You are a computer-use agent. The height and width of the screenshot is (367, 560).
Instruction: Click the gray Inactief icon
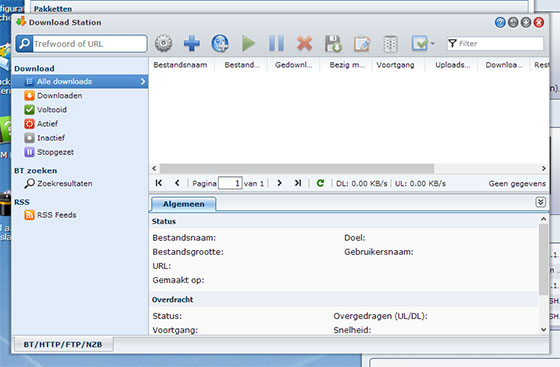(29, 138)
